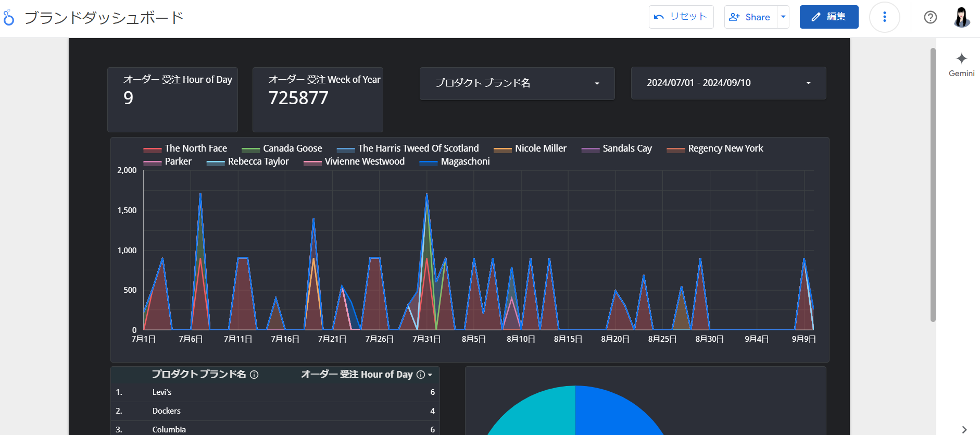Open the user account avatar
This screenshot has height=435, width=980.
click(x=962, y=17)
